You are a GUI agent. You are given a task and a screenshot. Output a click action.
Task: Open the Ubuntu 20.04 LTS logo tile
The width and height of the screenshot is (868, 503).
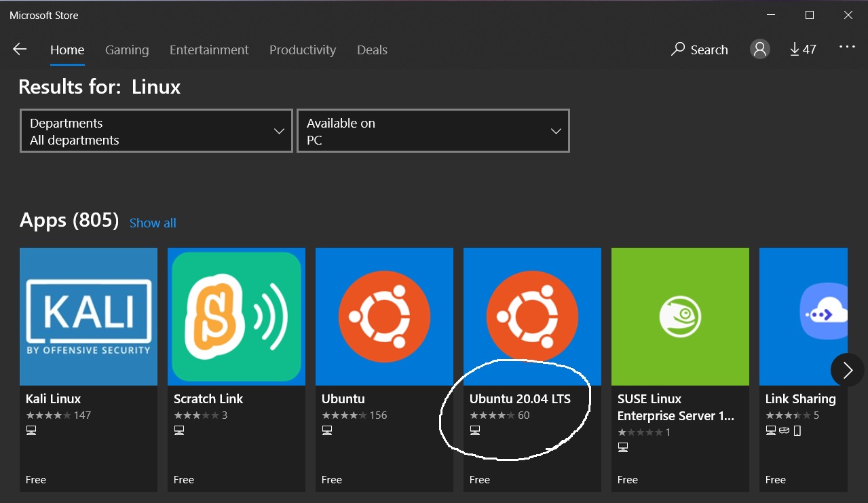tap(532, 316)
